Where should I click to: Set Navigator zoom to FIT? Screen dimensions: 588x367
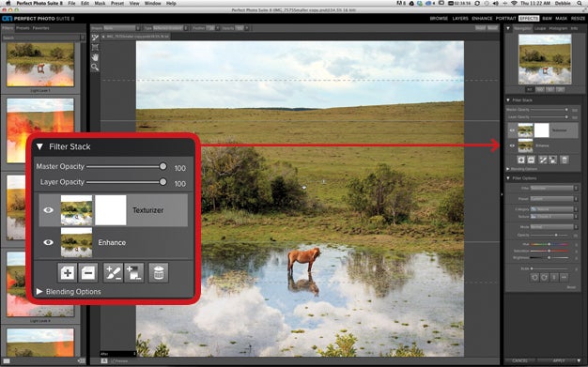click(530, 89)
